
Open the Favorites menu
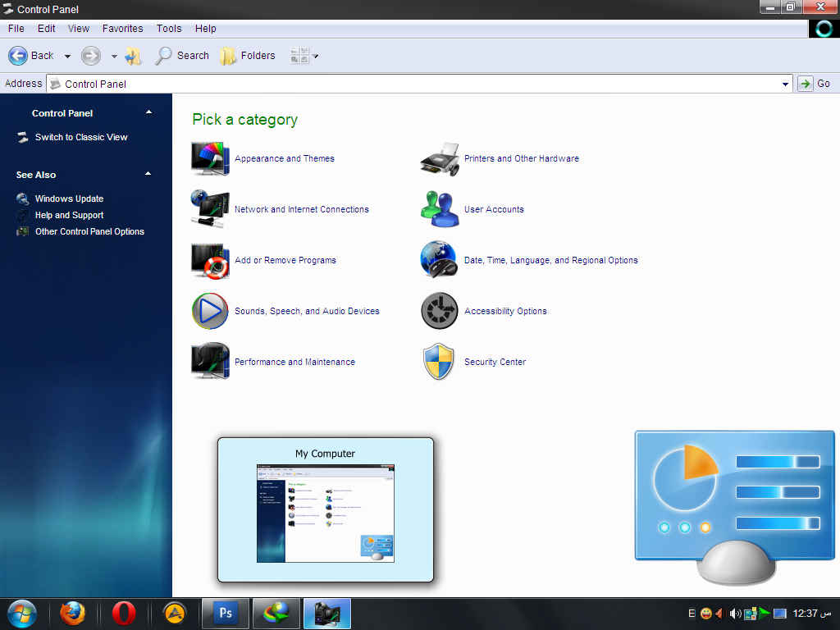(123, 29)
